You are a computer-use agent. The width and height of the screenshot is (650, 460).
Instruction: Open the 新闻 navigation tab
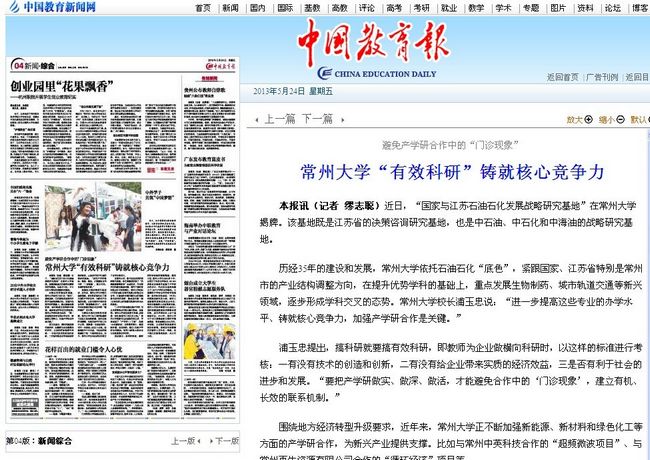coord(230,7)
